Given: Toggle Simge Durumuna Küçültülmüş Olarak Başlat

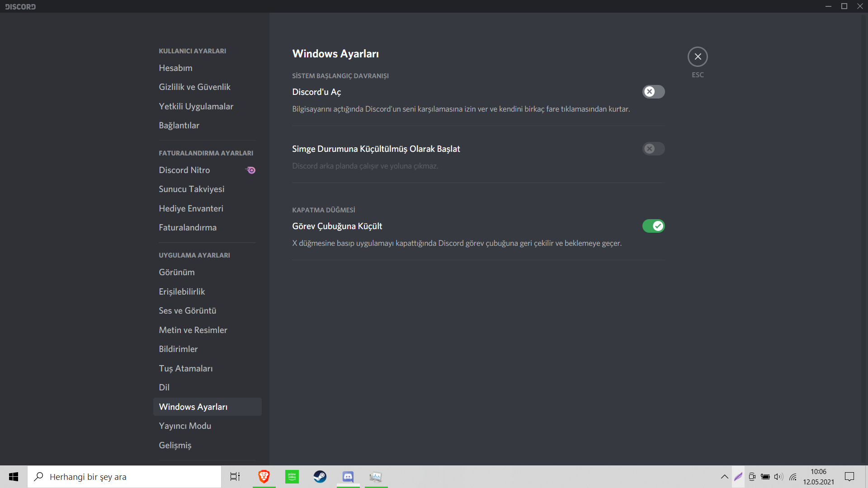Looking at the screenshot, I should point(653,149).
